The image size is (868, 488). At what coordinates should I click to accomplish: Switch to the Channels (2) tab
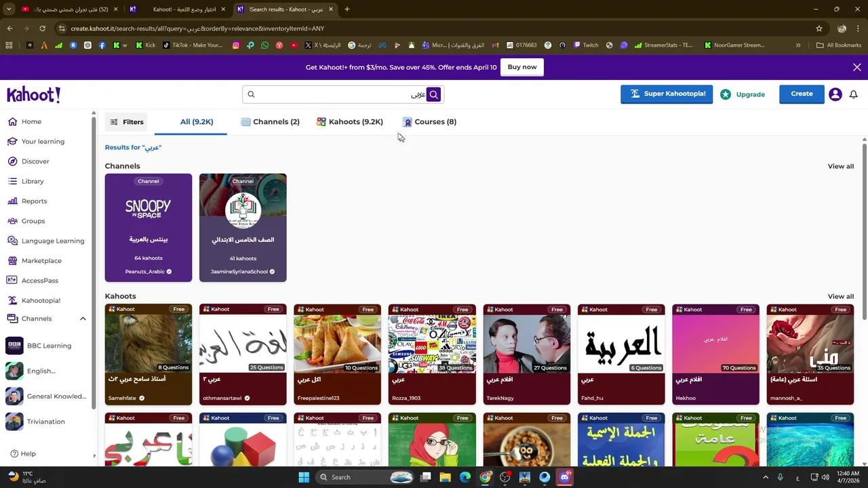tap(270, 122)
